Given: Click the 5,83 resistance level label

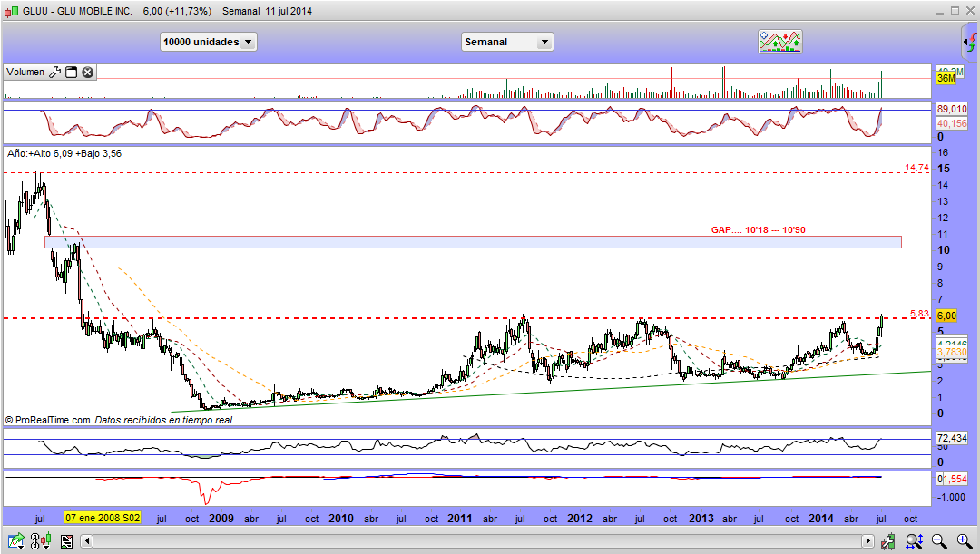Looking at the screenshot, I should pos(919,314).
